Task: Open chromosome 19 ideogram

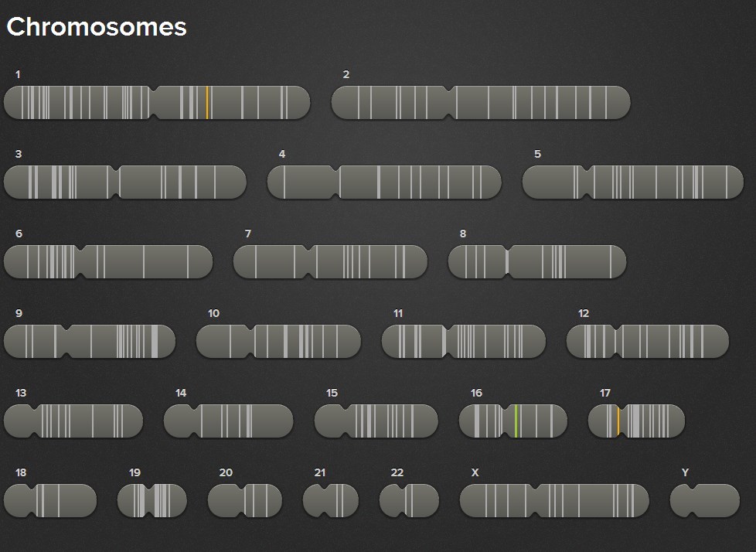Action: (152, 500)
